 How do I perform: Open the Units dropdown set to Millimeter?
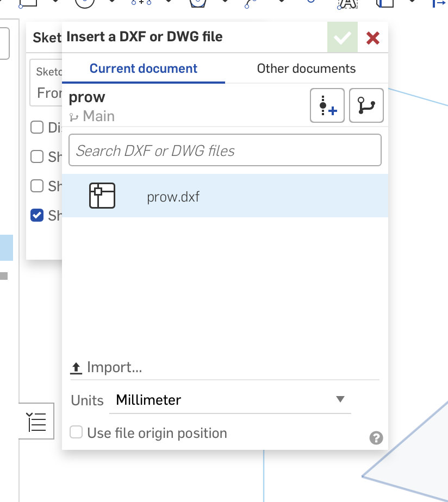(228, 400)
